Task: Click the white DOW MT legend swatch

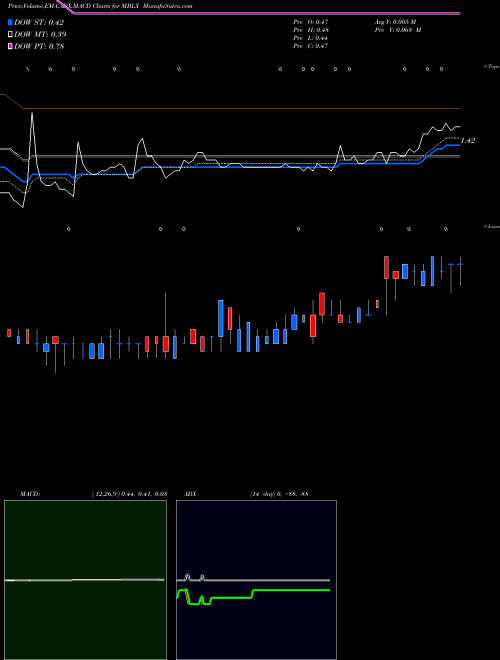Action: [11, 34]
